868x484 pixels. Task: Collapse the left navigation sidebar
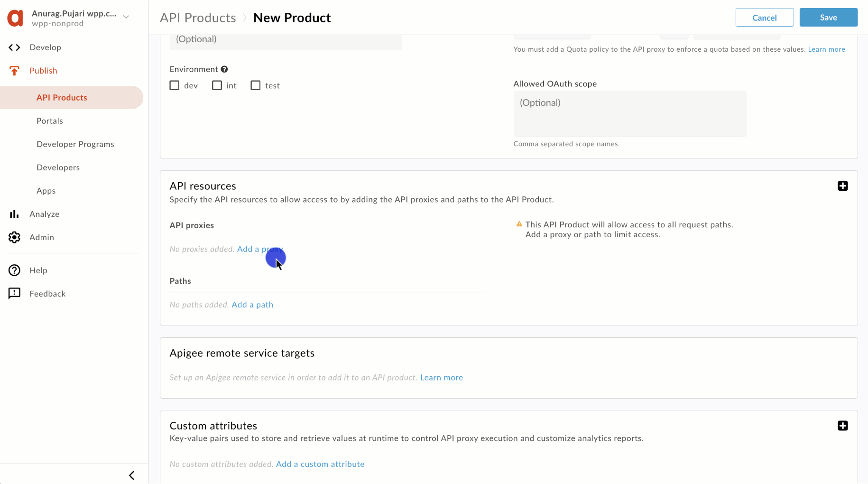coord(132,475)
